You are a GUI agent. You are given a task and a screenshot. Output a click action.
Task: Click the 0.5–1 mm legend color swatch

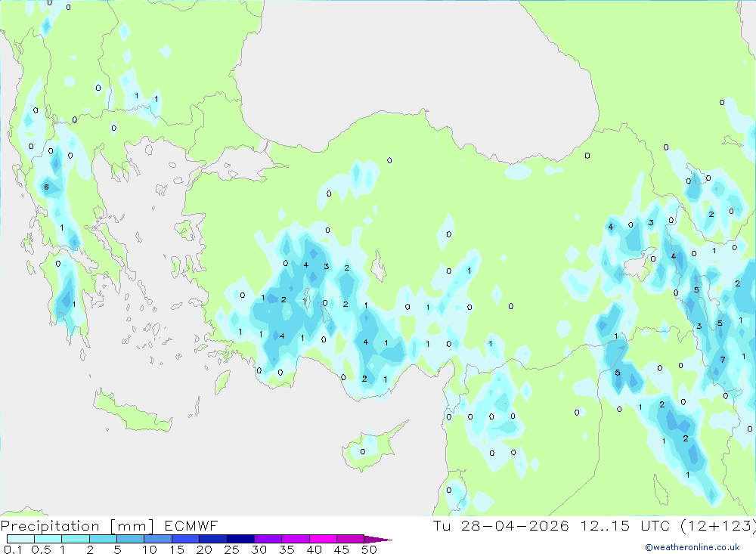pos(48,539)
